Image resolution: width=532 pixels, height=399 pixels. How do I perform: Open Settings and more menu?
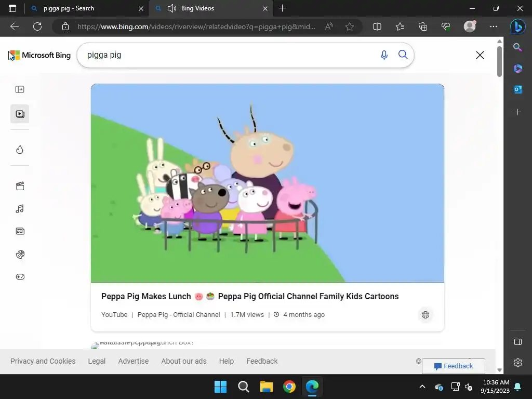[494, 26]
